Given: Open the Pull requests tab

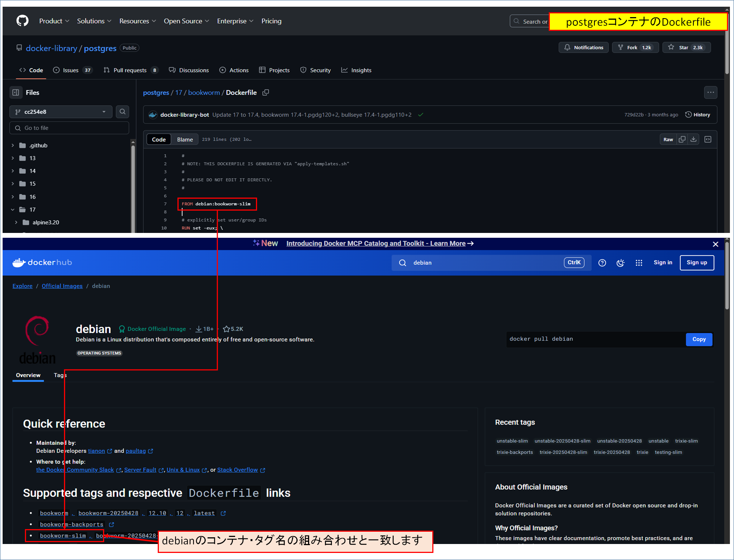Looking at the screenshot, I should click(131, 70).
